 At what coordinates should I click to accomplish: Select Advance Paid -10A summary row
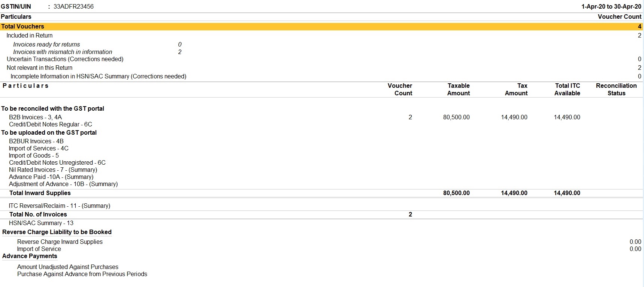point(51,177)
